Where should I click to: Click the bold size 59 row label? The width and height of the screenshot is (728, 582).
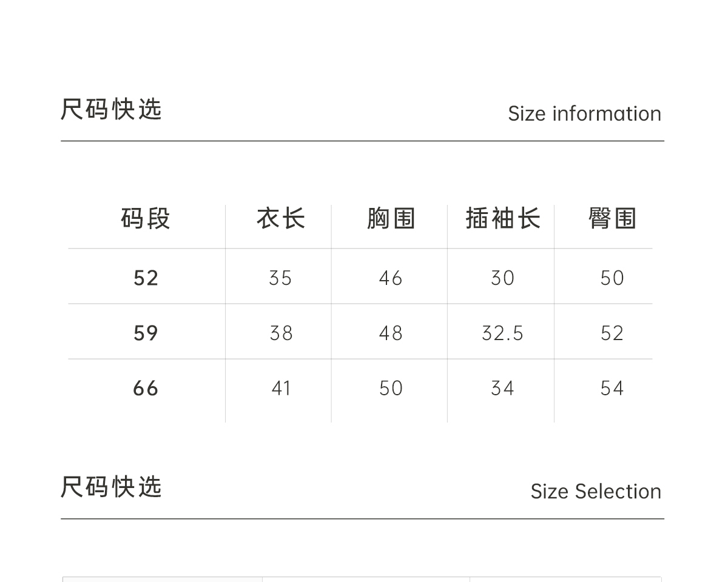[146, 333]
